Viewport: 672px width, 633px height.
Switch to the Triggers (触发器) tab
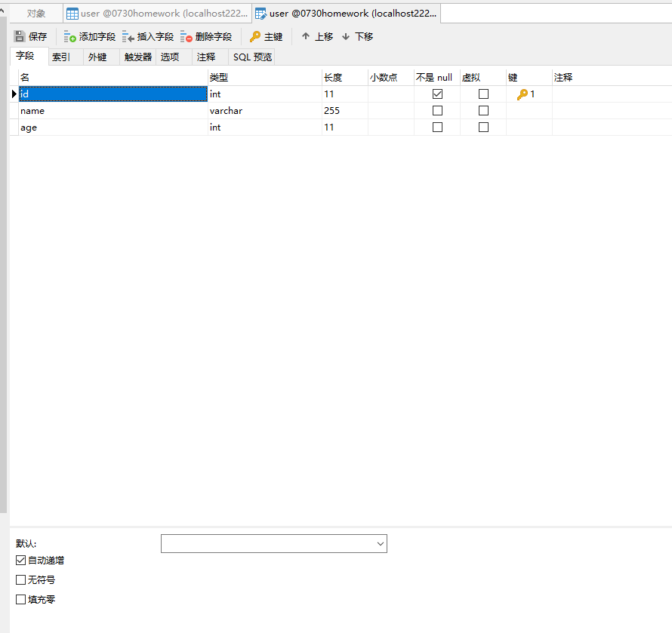click(x=138, y=57)
